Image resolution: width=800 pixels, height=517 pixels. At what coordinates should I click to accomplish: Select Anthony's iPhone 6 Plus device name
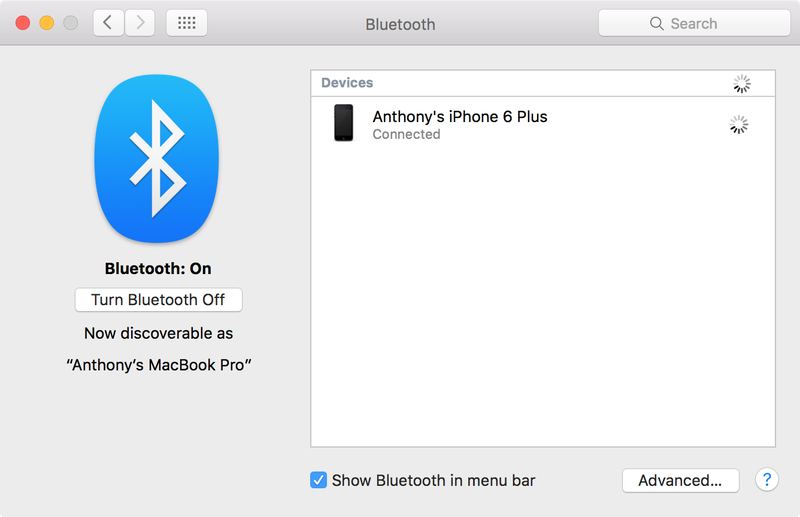pyautogui.click(x=460, y=117)
